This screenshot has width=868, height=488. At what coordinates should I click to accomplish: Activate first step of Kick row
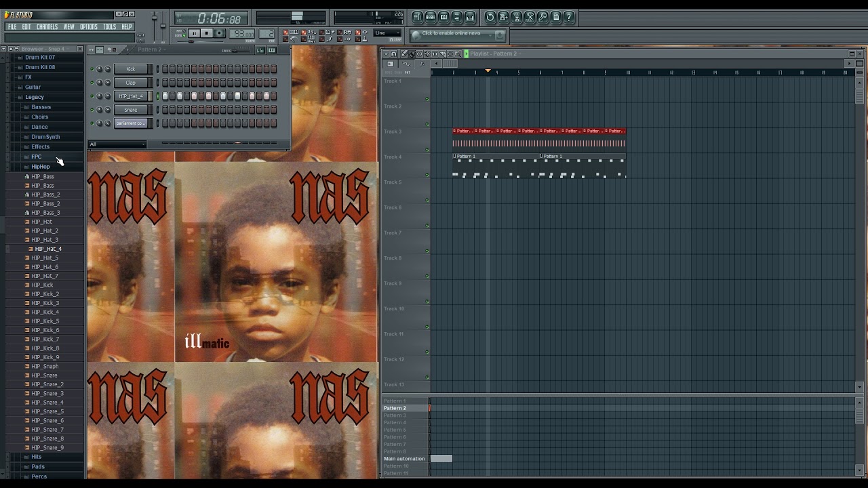165,69
